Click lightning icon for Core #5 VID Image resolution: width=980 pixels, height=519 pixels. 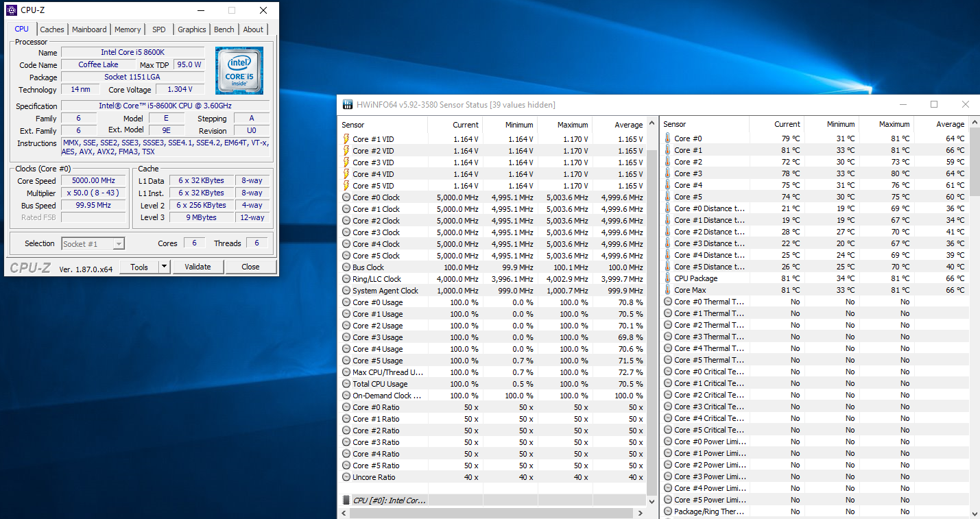346,186
